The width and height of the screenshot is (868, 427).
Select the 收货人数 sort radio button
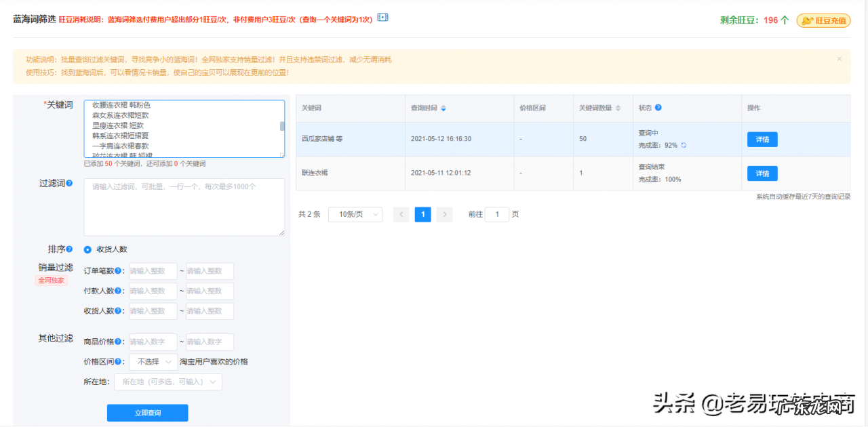87,249
